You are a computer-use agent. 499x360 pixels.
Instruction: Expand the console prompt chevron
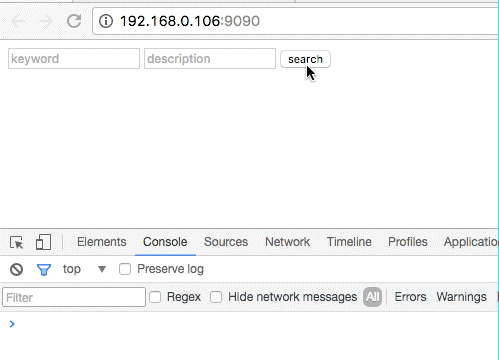[12, 324]
